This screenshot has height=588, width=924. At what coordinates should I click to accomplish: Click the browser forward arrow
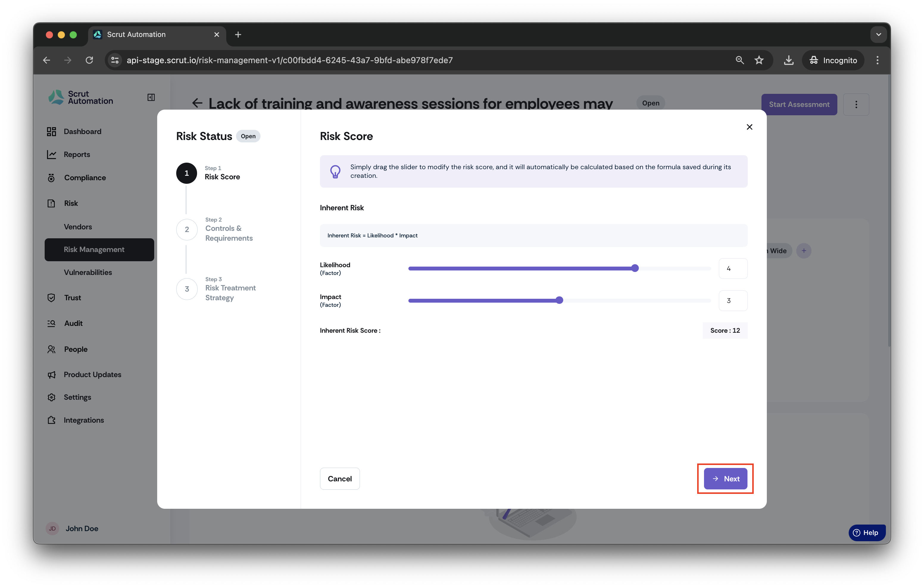pyautogui.click(x=68, y=60)
